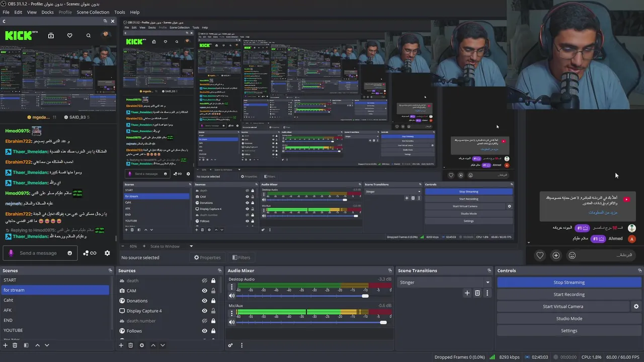Float the Audio Mixer dock

point(389,270)
